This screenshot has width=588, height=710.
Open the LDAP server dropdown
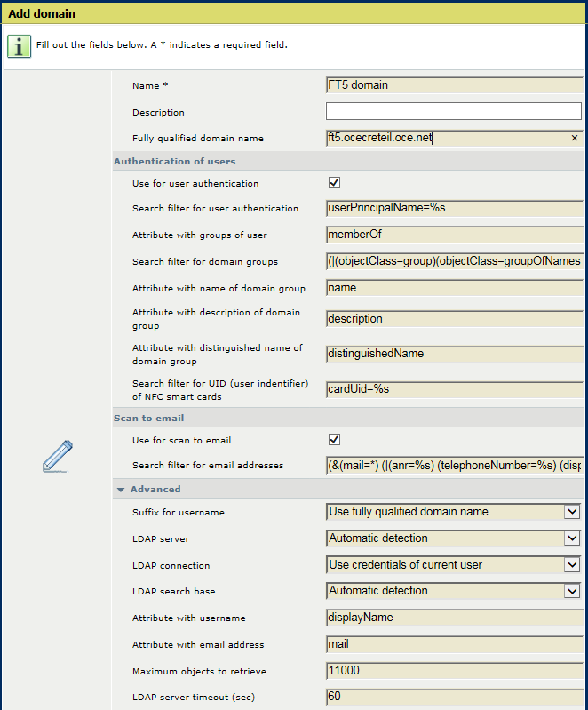(x=572, y=538)
